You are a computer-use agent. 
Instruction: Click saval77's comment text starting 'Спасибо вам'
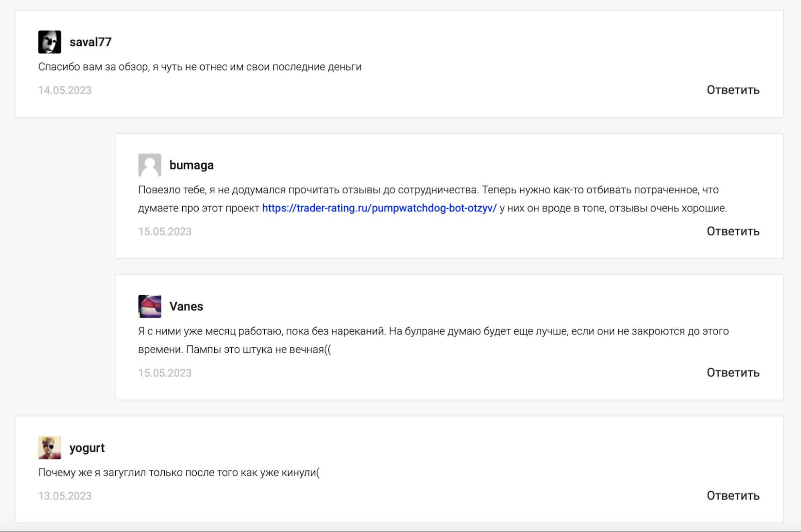pos(200,67)
